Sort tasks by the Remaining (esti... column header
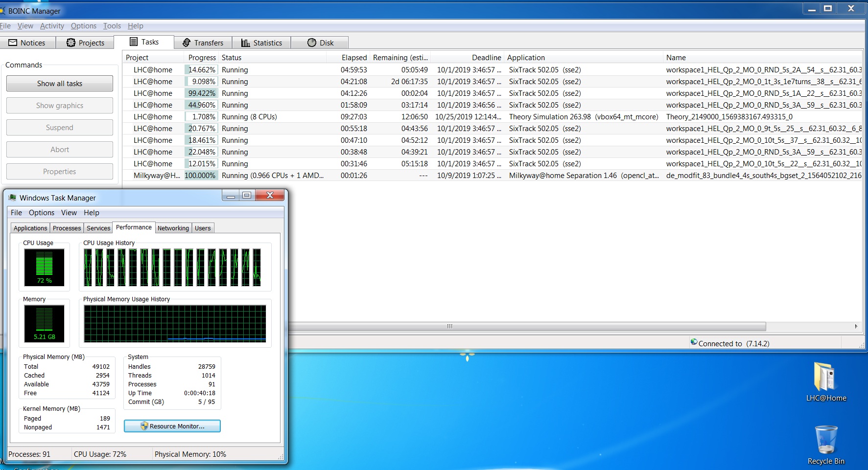The image size is (868, 470). coord(400,58)
